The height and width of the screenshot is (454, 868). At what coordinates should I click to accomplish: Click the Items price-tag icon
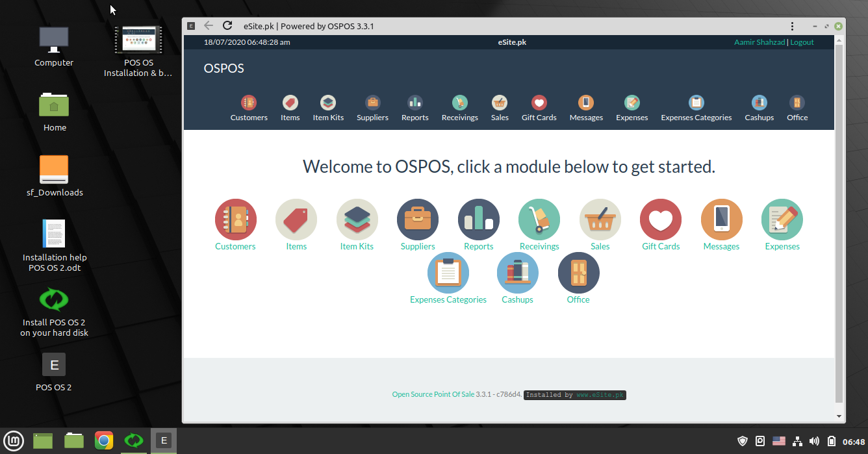pyautogui.click(x=296, y=219)
